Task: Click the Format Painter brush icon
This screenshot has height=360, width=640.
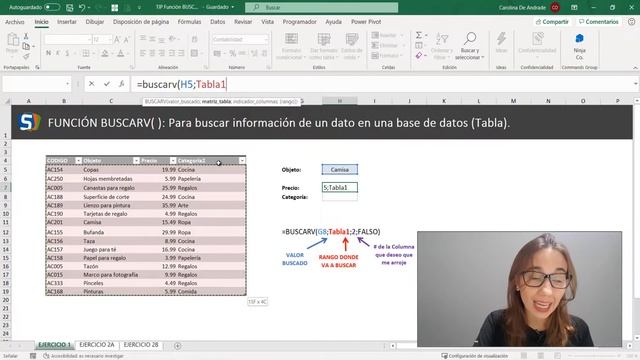Action: [x=26, y=56]
